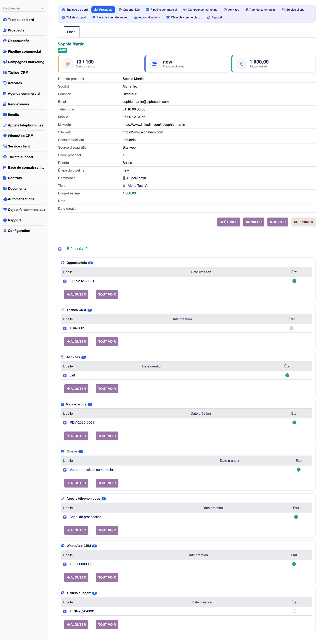Select the Fiche tab
This screenshot has height=644, width=324.
[x=71, y=32]
